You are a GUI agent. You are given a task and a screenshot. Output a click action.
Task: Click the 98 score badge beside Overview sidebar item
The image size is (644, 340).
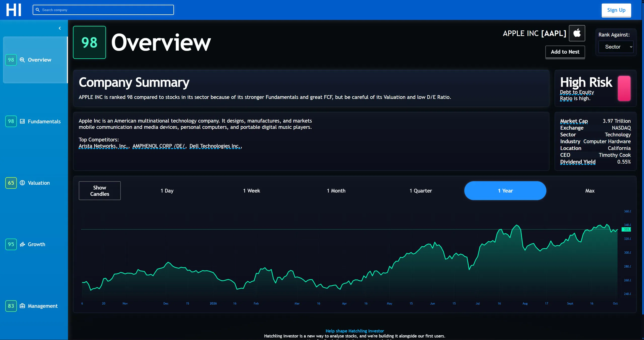pos(11,60)
